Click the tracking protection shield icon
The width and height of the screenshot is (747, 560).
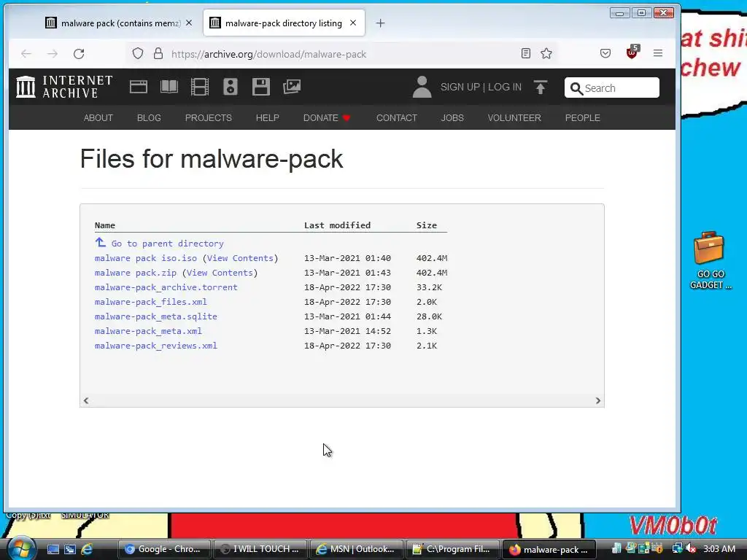(x=138, y=53)
